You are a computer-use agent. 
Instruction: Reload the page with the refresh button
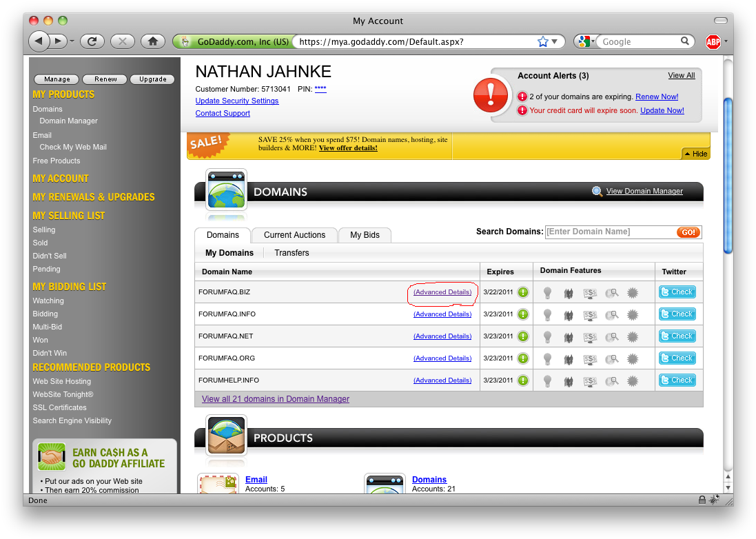tap(92, 41)
